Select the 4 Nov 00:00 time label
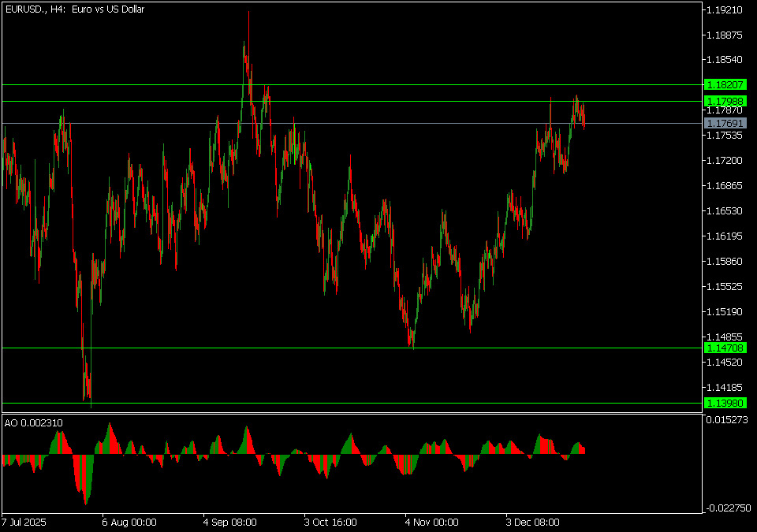The width and height of the screenshot is (757, 532). tap(431, 522)
